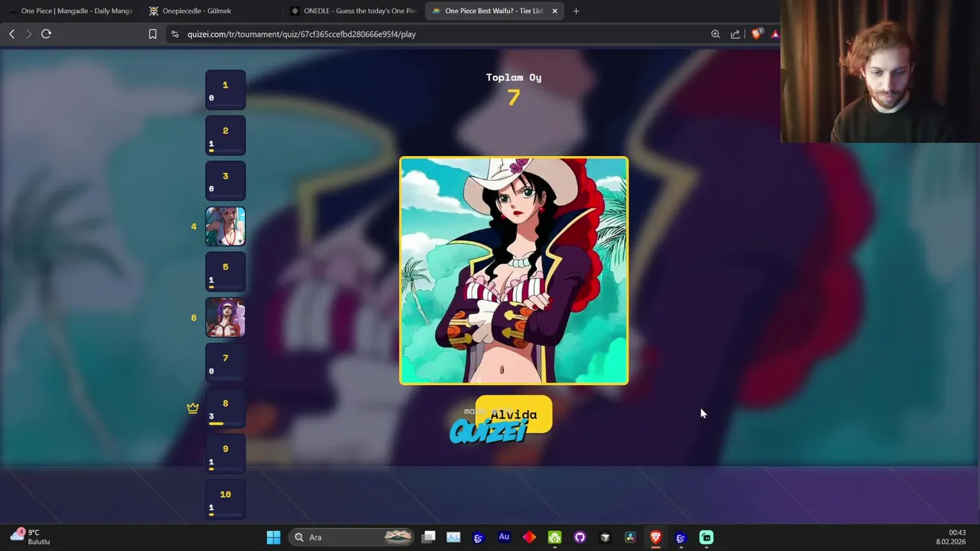Open site information icon beside URL

click(175, 34)
